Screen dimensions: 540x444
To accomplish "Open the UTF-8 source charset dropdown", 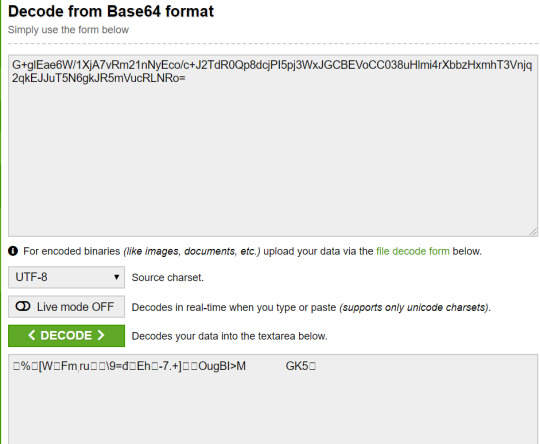I will tap(66, 277).
